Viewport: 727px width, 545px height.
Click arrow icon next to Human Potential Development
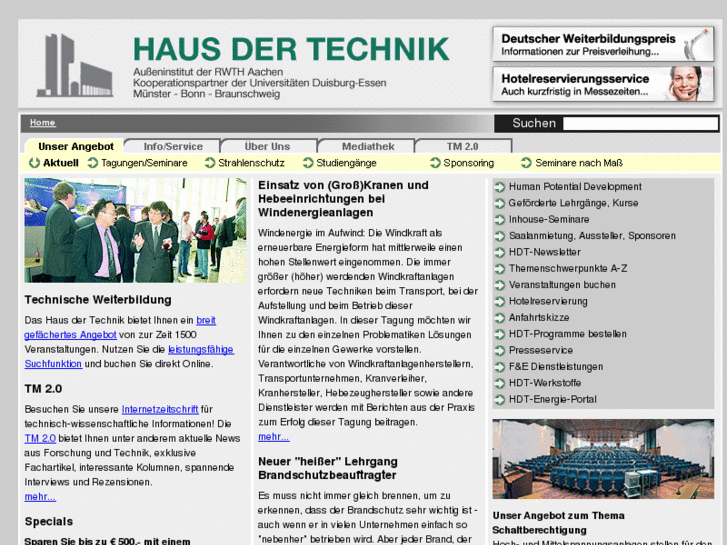click(499, 187)
